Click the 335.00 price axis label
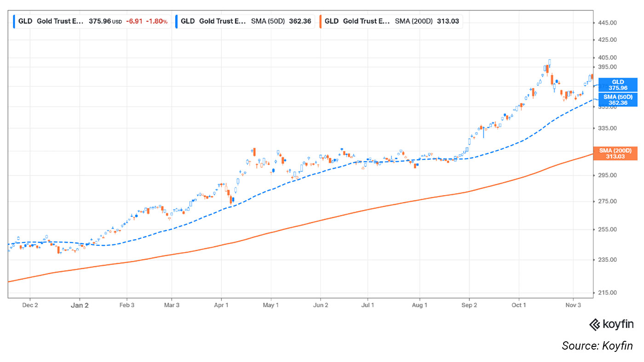The height and width of the screenshot is (362, 644). click(x=607, y=128)
